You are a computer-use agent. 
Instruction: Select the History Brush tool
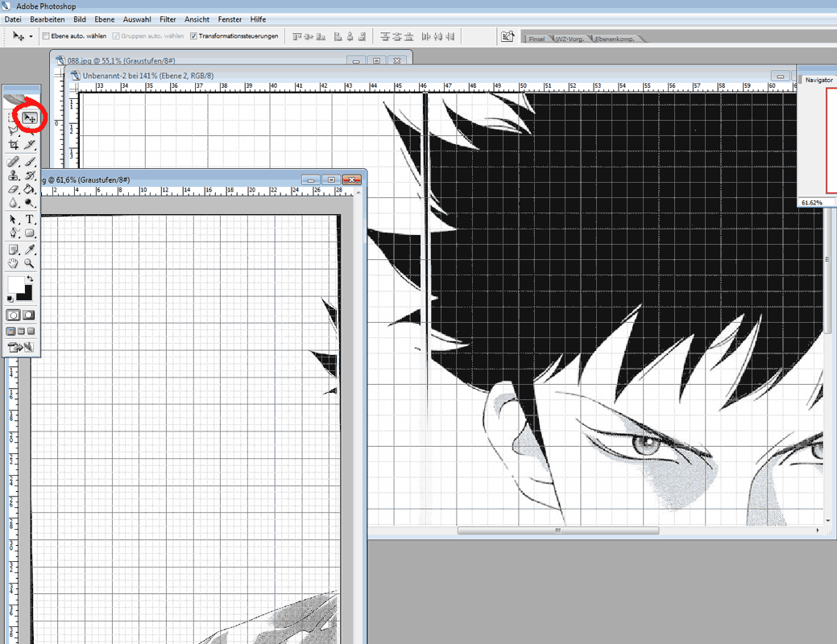(30, 175)
